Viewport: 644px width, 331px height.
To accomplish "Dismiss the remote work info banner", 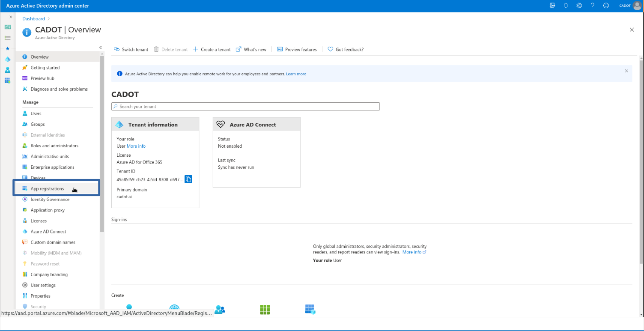I will click(x=626, y=71).
